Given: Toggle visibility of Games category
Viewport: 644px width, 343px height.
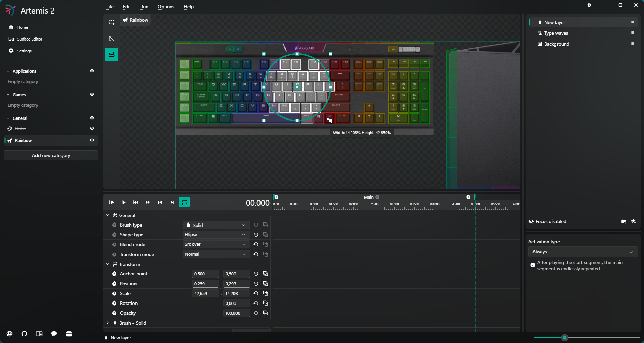Looking at the screenshot, I should pyautogui.click(x=92, y=94).
